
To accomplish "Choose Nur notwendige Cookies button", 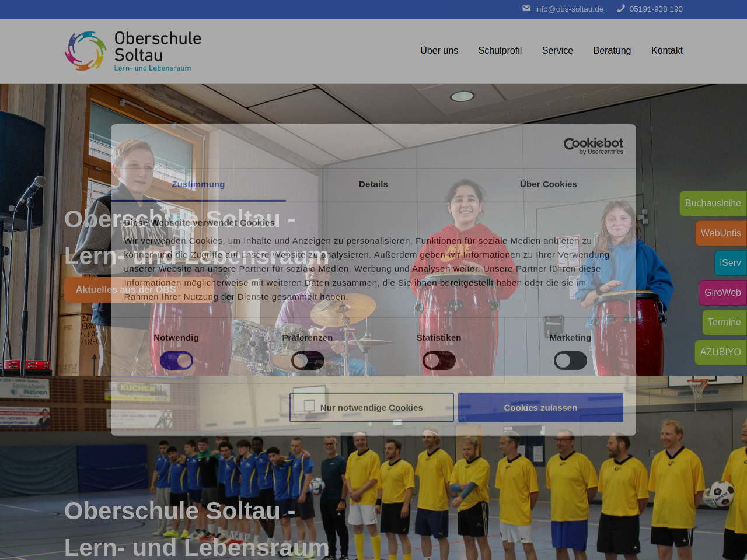I will coord(372,407).
